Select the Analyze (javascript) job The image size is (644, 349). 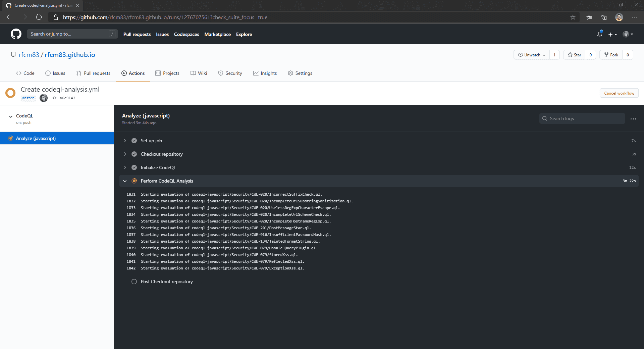(57, 138)
